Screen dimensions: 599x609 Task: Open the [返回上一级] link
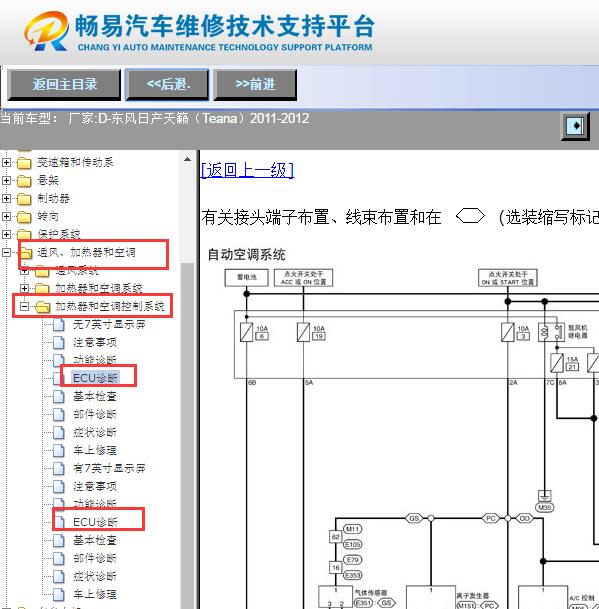click(247, 170)
